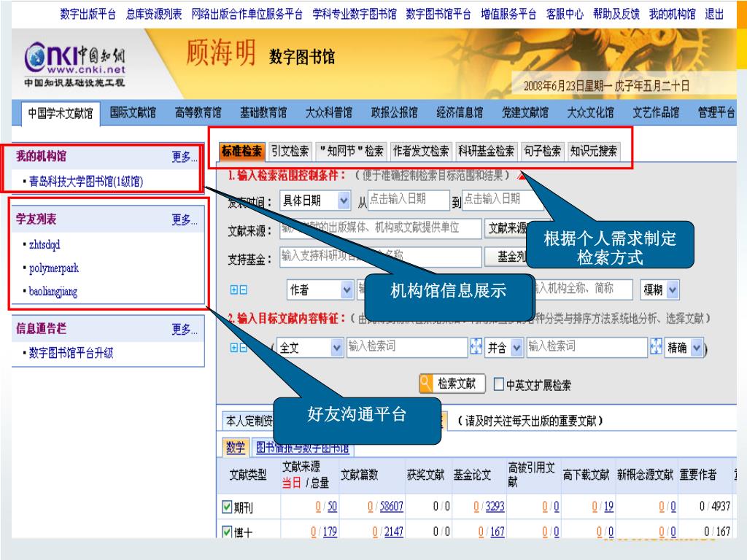Click the CNKI logo

(75, 64)
